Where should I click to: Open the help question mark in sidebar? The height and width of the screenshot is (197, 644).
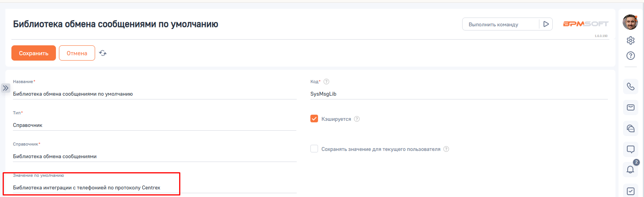[631, 56]
